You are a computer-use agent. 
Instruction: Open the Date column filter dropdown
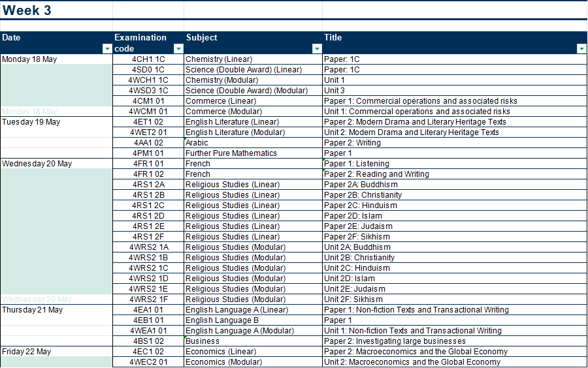107,49
